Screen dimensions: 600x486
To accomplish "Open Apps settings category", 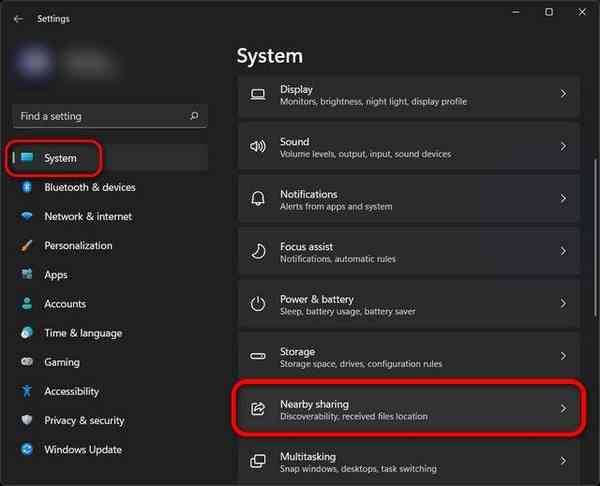I will (x=56, y=274).
